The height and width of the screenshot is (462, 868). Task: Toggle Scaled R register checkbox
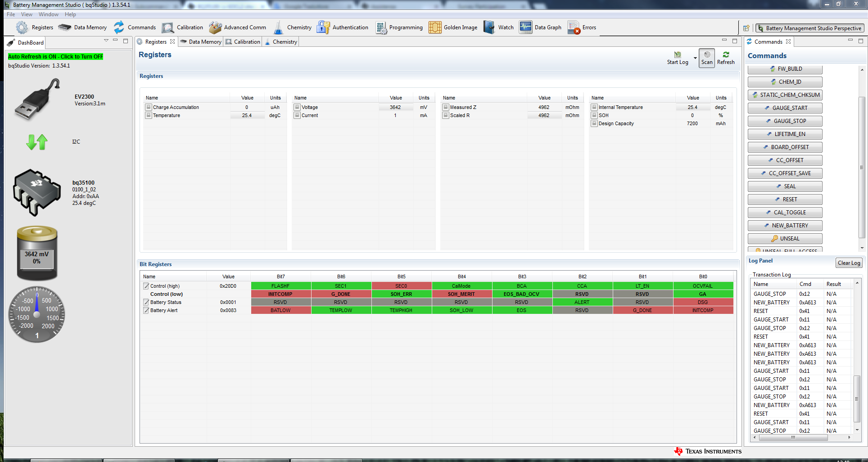(x=445, y=115)
